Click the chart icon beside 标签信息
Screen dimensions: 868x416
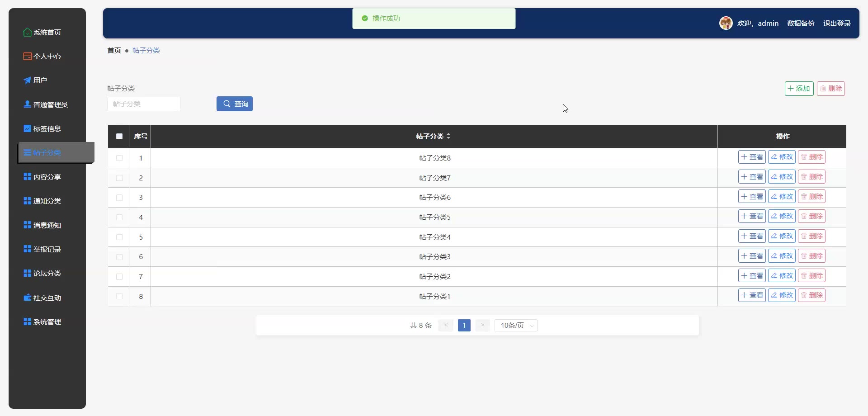[x=28, y=128]
